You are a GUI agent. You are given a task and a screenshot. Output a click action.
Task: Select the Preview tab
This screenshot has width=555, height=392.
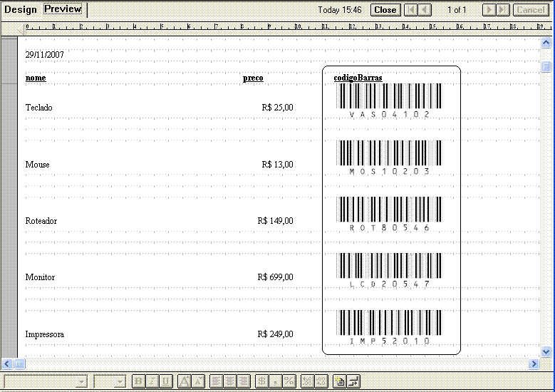point(63,9)
